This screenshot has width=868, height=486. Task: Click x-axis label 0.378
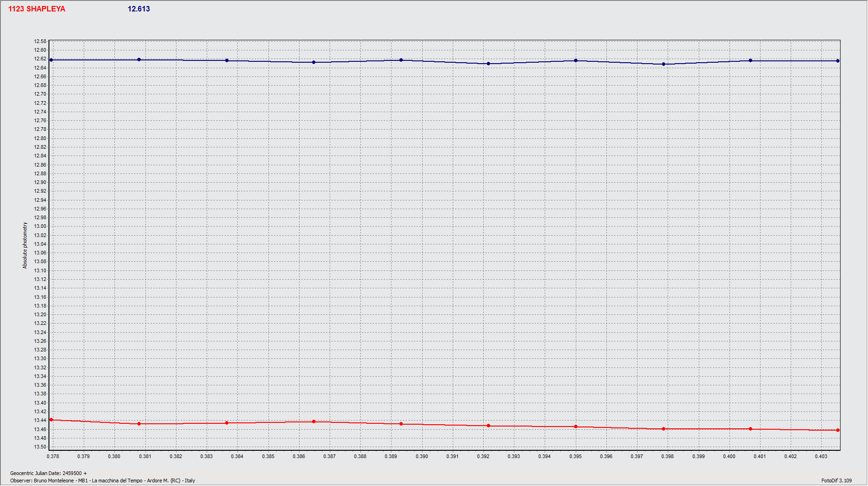tap(53, 456)
